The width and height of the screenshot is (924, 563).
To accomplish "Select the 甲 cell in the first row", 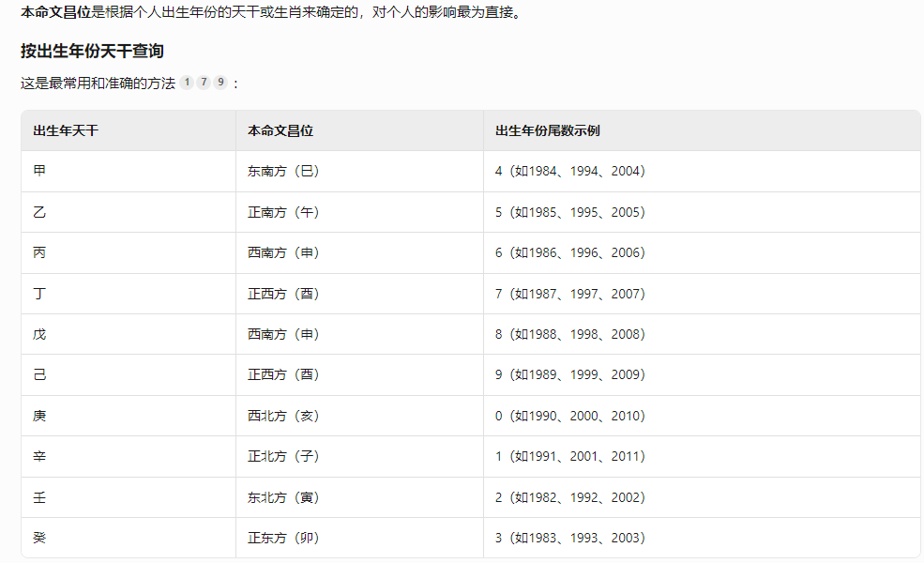I will point(39,172).
